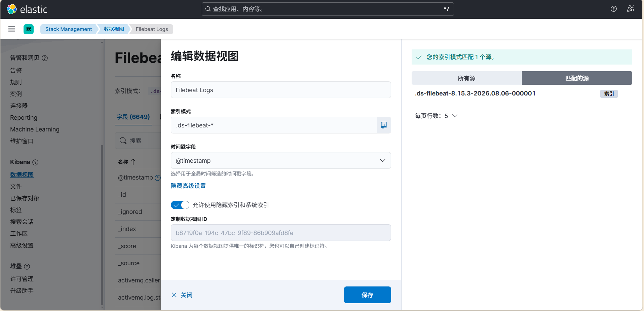The width and height of the screenshot is (644, 311).
Task: Open 已保存对象 in sidebar
Action: point(25,198)
